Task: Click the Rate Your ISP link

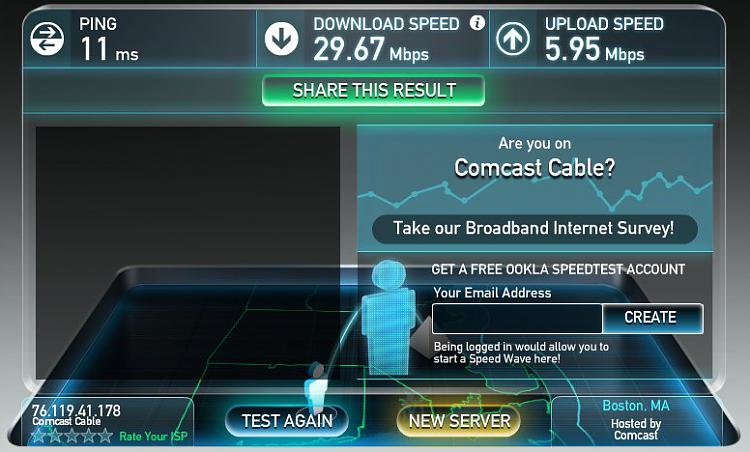Action: (153, 436)
